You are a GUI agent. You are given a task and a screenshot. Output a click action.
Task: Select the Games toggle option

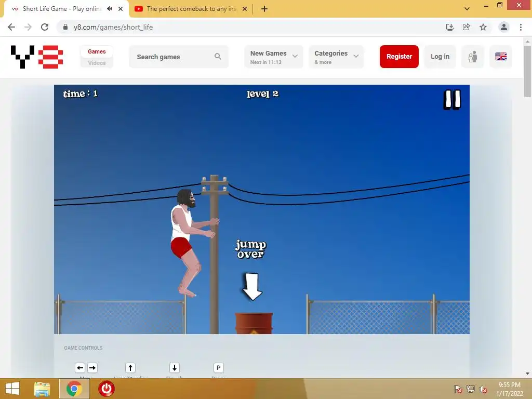pos(97,51)
